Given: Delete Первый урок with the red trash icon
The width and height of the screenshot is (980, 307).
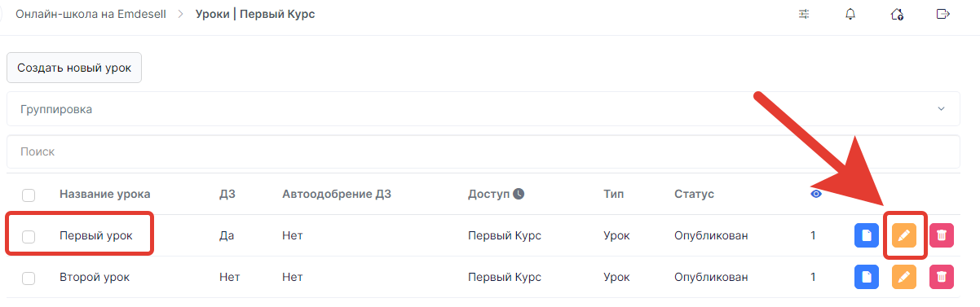Looking at the screenshot, I should point(942,235).
